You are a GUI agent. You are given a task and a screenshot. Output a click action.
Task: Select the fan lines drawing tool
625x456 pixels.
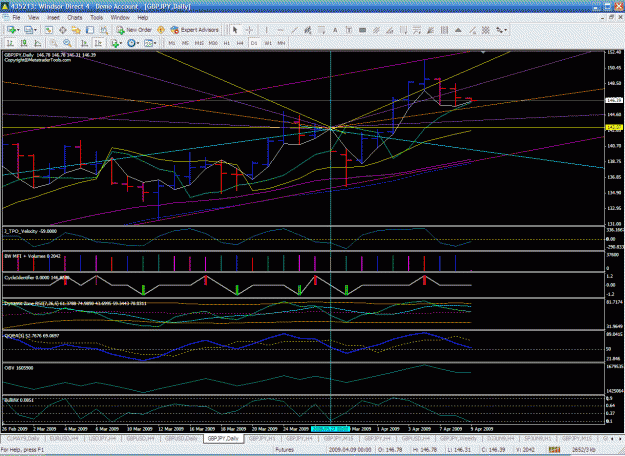point(430,30)
